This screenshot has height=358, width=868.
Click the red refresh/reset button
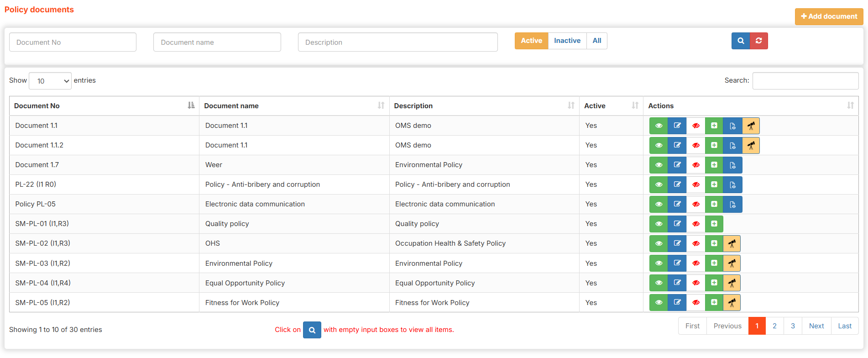[x=759, y=41]
